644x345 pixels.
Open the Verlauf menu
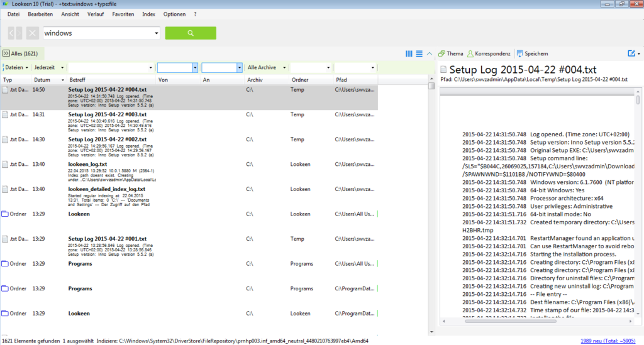[x=96, y=14]
